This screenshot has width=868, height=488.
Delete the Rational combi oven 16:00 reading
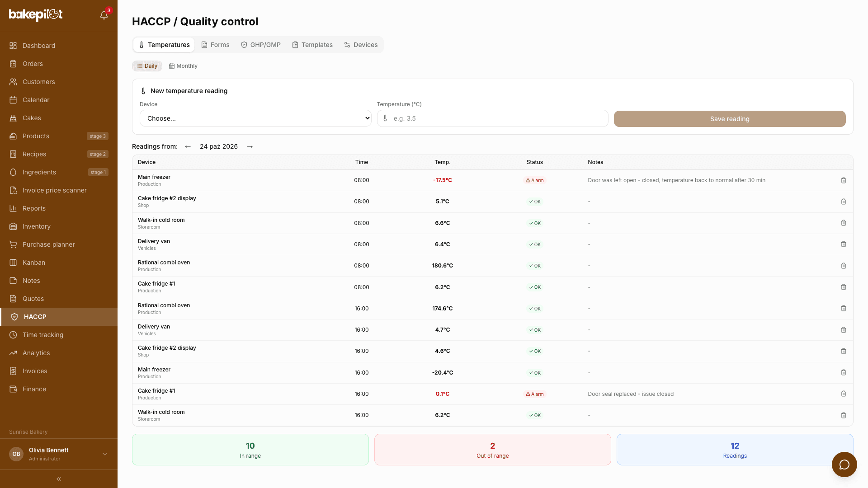843,308
